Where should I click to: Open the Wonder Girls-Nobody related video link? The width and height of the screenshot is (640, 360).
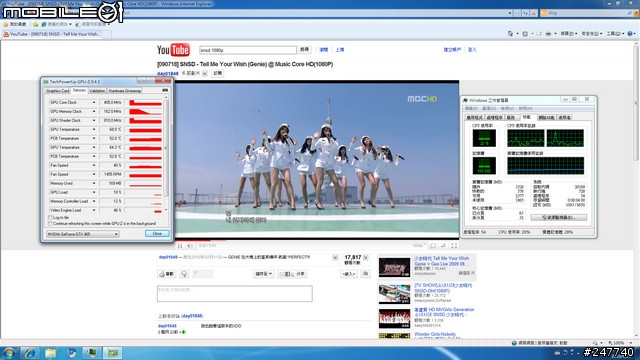pyautogui.click(x=435, y=334)
